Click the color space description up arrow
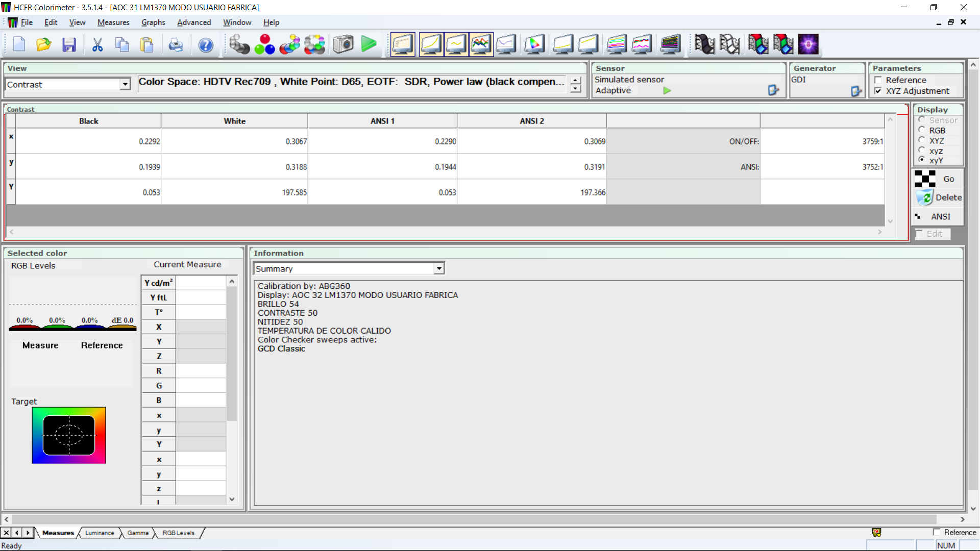Screen dimensions: 980x551 tap(576, 81)
